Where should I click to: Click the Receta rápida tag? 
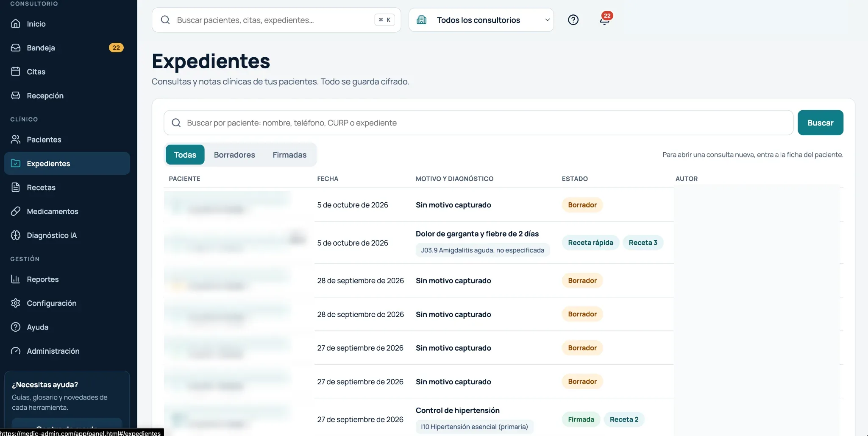pyautogui.click(x=590, y=243)
